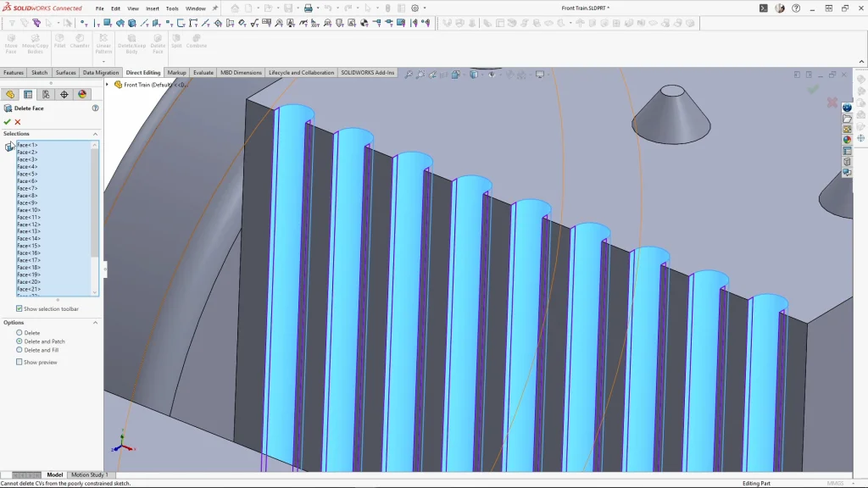Enable the Show preview checkbox
The width and height of the screenshot is (868, 488).
(x=19, y=363)
